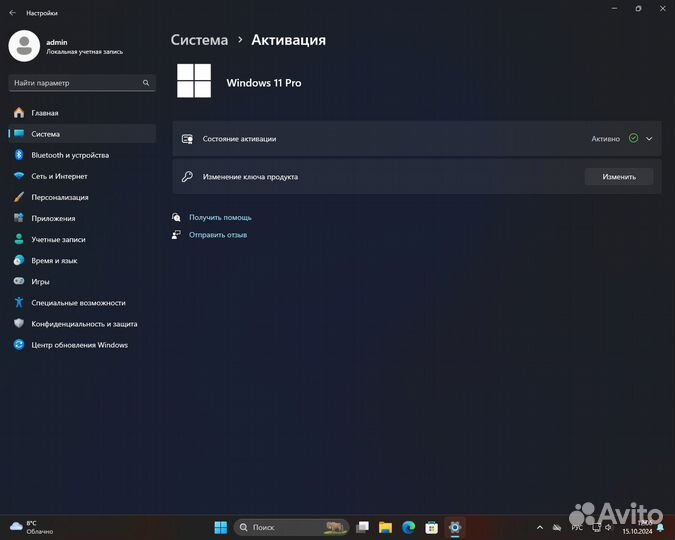
Task: Open the Игры settings section
Action: point(82,282)
